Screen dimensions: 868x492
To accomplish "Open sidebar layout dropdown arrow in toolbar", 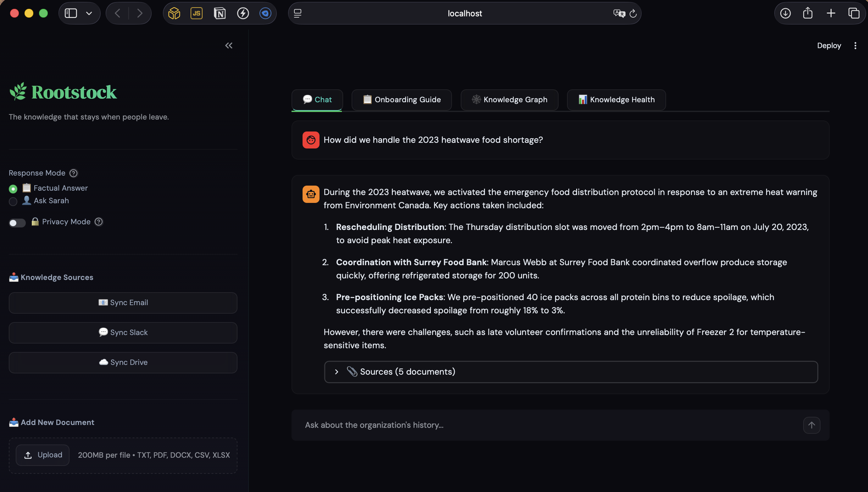I will click(x=89, y=14).
